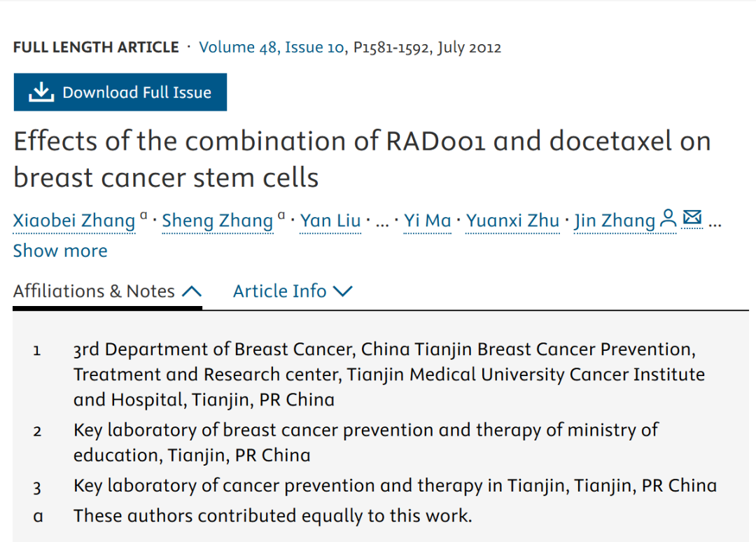The image size is (756, 542).
Task: Open author Yuanxi Zhu
Action: coord(512,221)
